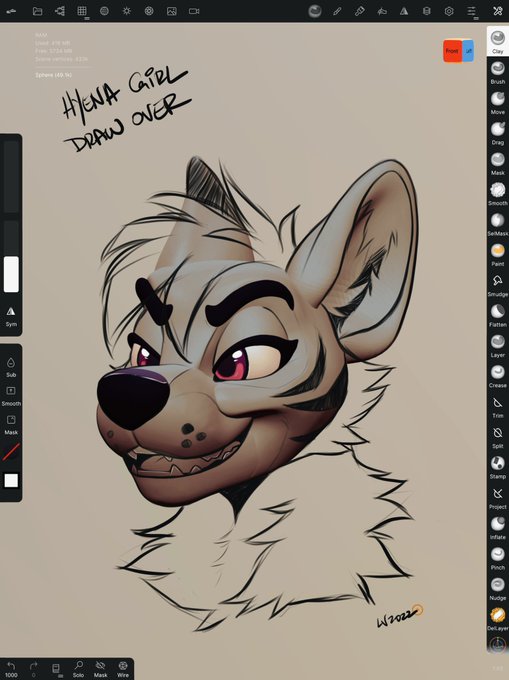The height and width of the screenshot is (680, 509).
Task: Open the red stroke falloff preview
Action: pyautogui.click(x=11, y=452)
